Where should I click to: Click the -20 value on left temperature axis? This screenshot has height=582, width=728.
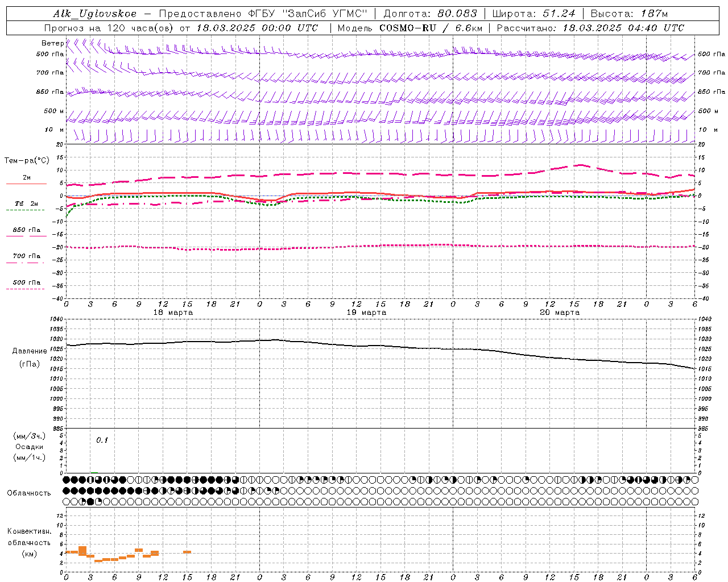click(57, 247)
